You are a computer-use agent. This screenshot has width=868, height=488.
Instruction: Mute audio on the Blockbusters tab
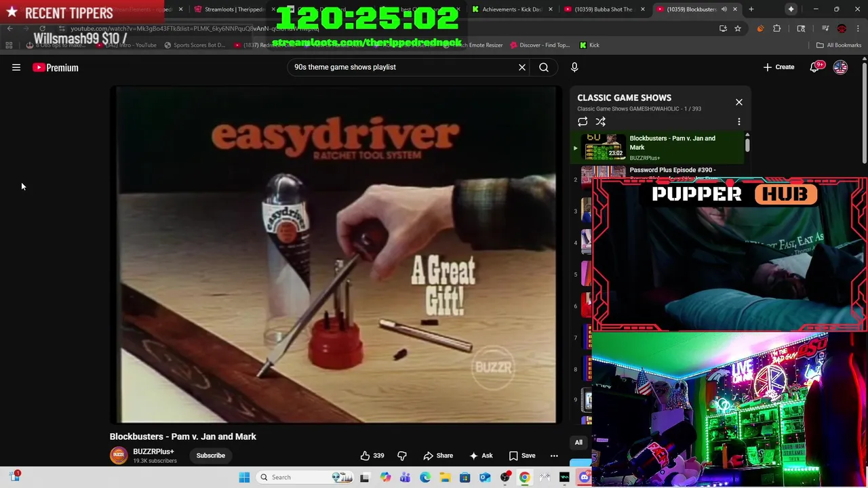click(724, 9)
